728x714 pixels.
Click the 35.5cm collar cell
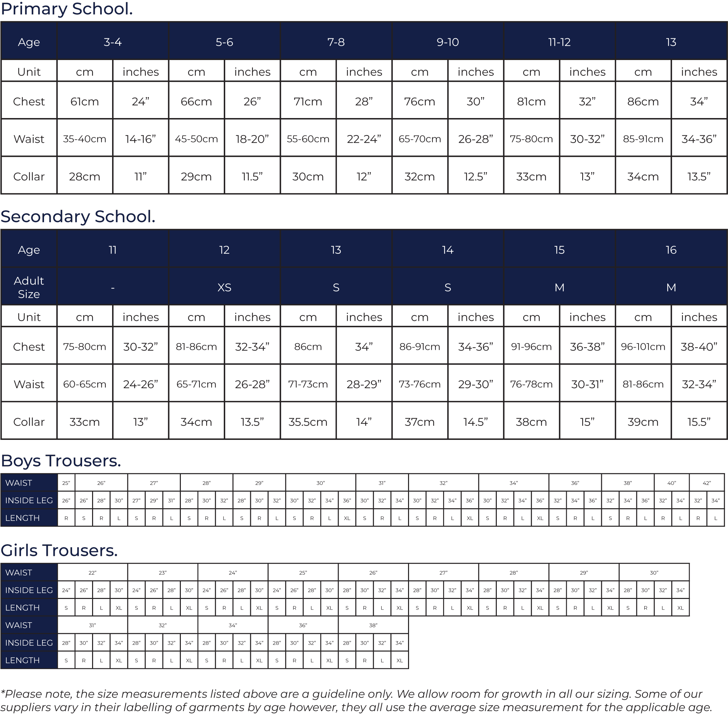pyautogui.click(x=308, y=422)
